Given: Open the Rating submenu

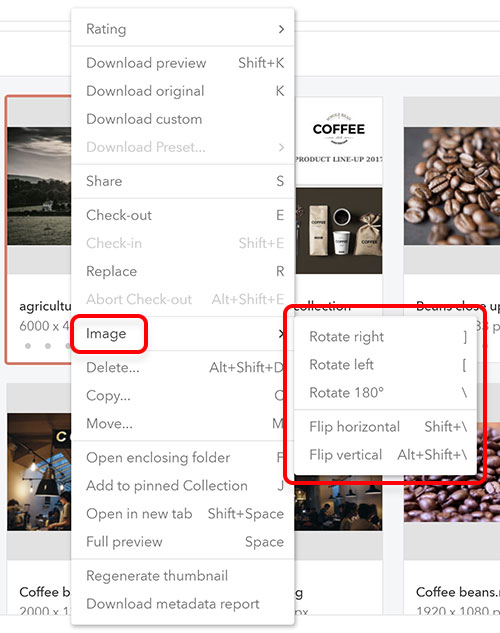Looking at the screenshot, I should pos(183,29).
